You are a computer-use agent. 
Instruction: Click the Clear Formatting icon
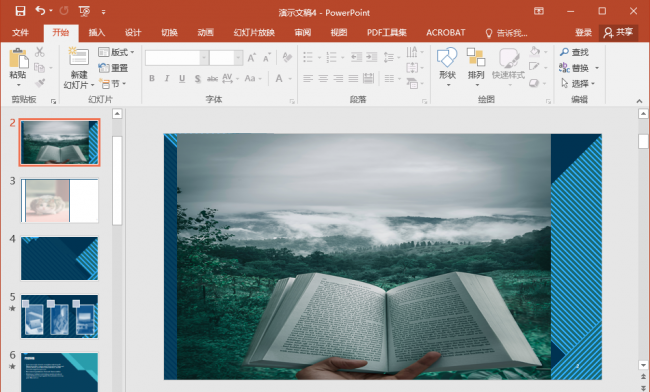coord(287,57)
